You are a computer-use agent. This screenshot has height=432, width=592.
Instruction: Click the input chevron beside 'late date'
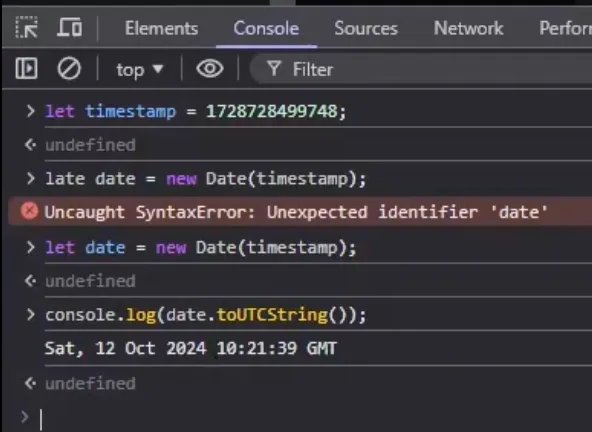tap(30, 178)
